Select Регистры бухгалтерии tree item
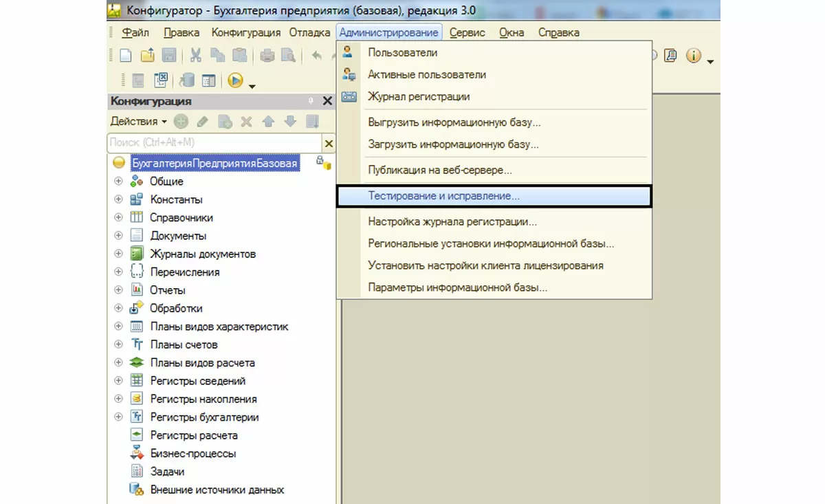825x504 pixels. pos(204,417)
